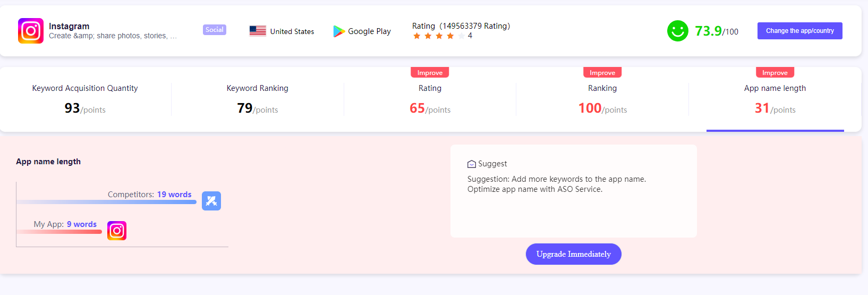Click the 93 points value
The height and width of the screenshot is (295, 868).
tap(85, 108)
